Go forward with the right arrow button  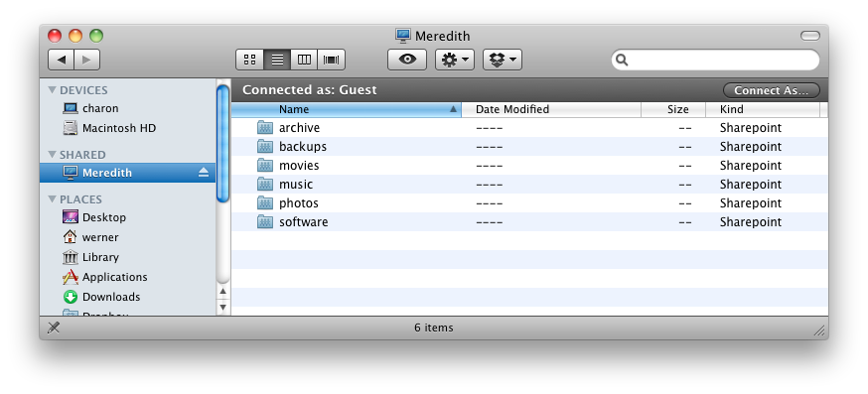coord(87,60)
